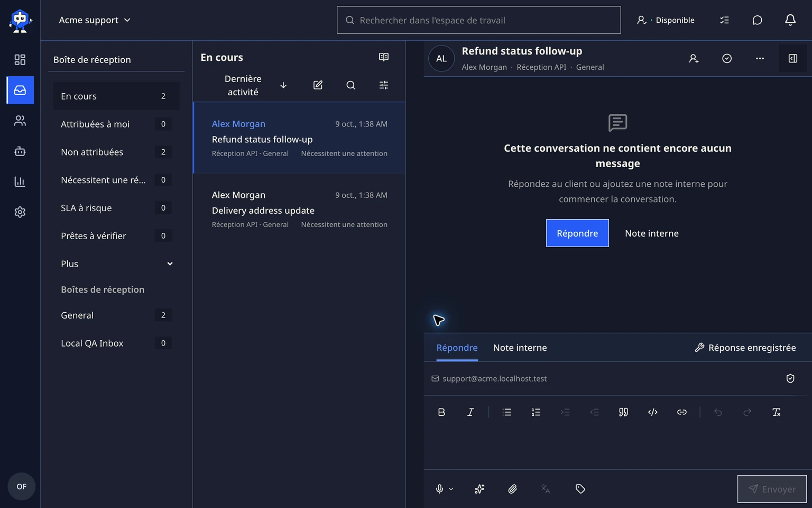Toggle blockquote formatting
This screenshot has height=508, width=812.
623,412
